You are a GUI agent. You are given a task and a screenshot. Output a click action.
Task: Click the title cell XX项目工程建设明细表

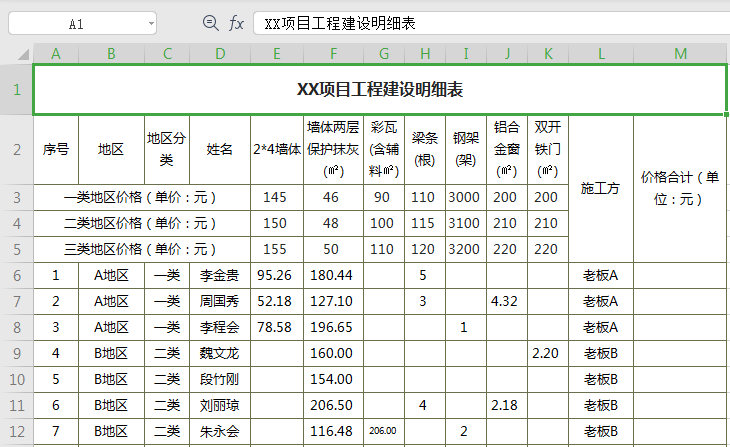pos(380,89)
